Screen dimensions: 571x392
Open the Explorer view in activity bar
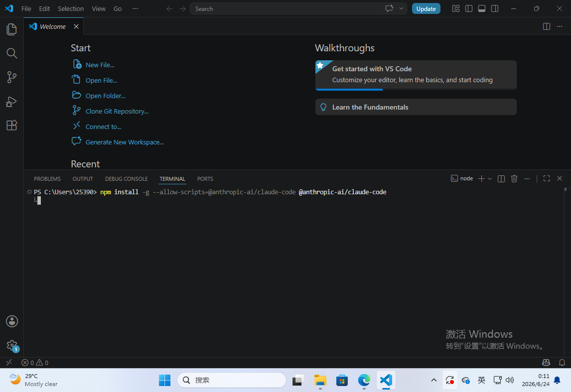[11, 29]
